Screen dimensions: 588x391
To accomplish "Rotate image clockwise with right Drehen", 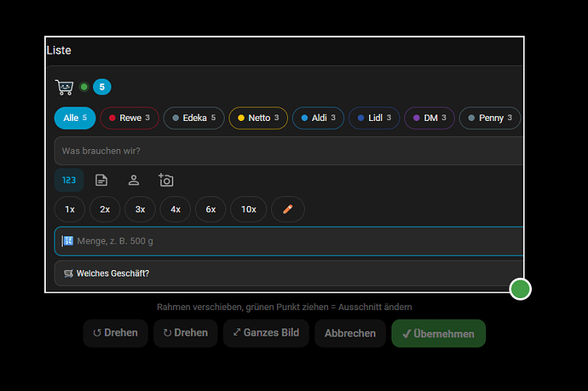I will [x=186, y=333].
